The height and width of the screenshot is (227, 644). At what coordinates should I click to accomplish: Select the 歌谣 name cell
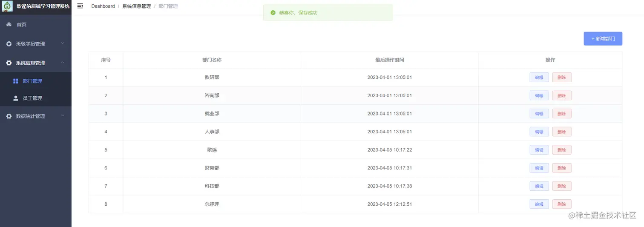click(x=212, y=150)
